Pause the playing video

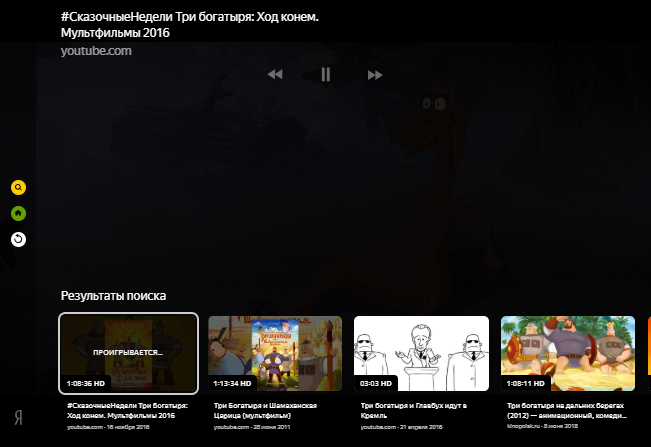click(x=325, y=74)
